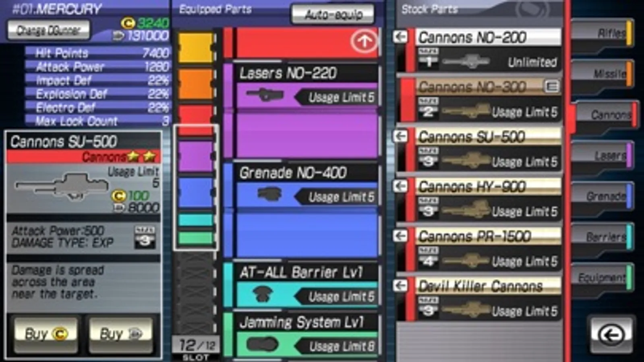Click the 3240 gold coin balance

click(145, 23)
